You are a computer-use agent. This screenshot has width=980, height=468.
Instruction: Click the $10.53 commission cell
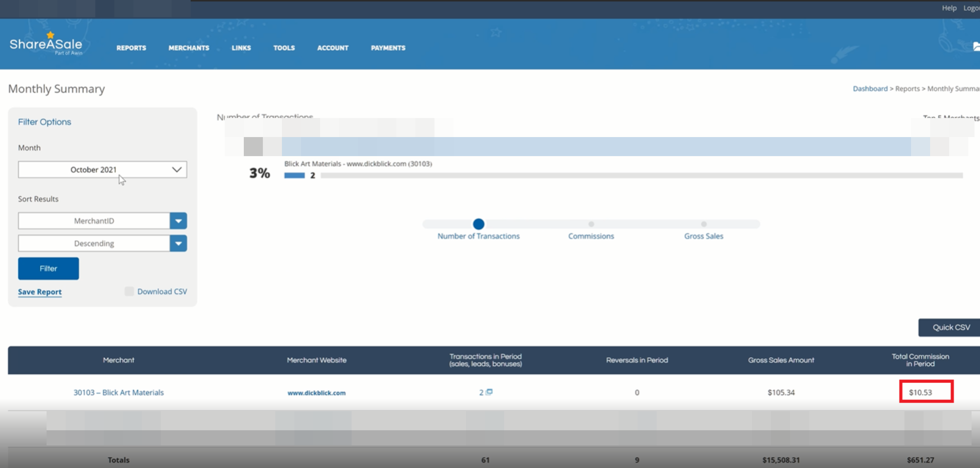tap(920, 393)
